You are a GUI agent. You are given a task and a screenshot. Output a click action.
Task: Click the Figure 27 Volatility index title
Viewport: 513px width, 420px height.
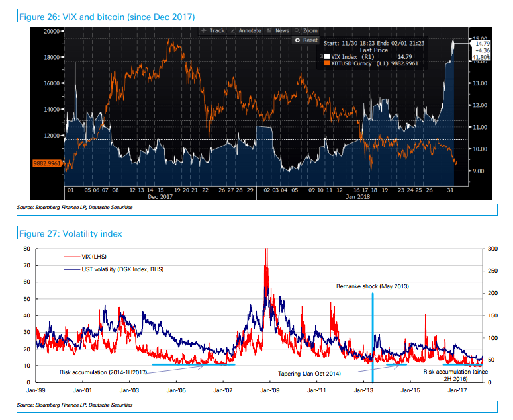[71, 233]
